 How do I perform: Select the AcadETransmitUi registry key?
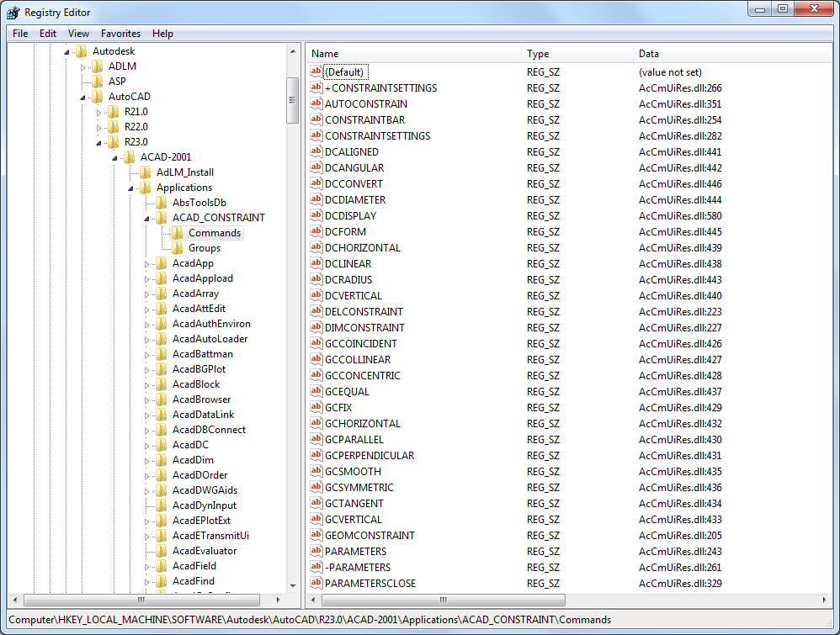coord(210,536)
